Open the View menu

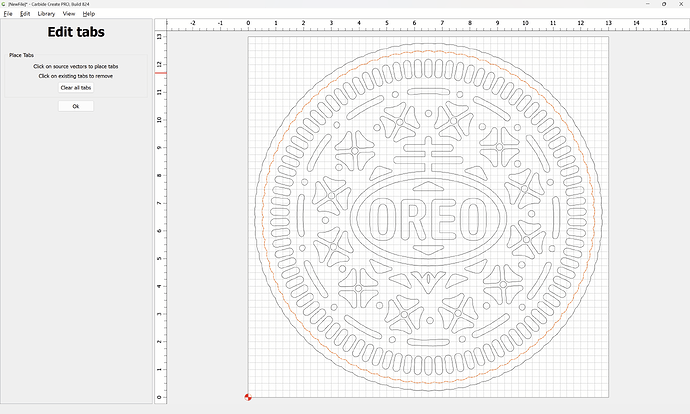click(x=69, y=14)
